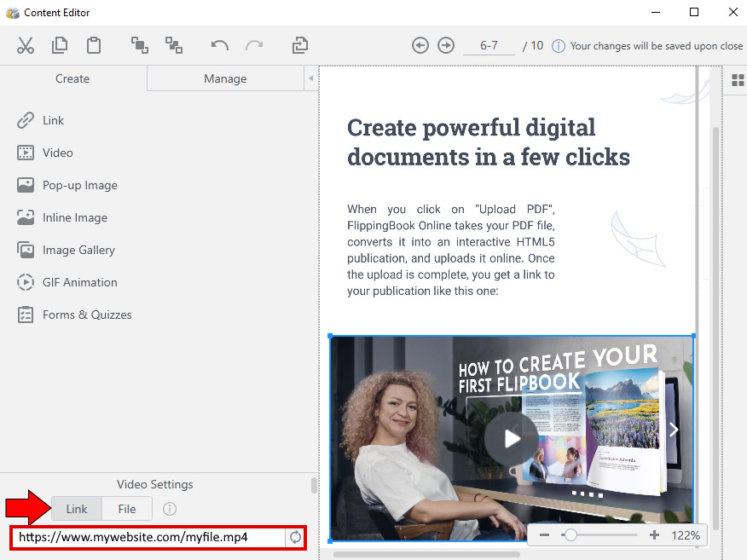
Task: Click the Copy icon in toolbar
Action: click(x=60, y=45)
